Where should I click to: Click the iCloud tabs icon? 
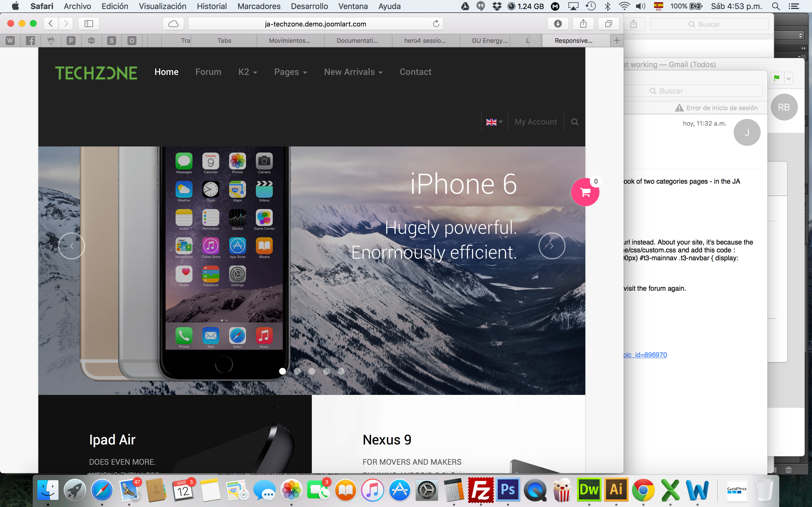pyautogui.click(x=173, y=24)
